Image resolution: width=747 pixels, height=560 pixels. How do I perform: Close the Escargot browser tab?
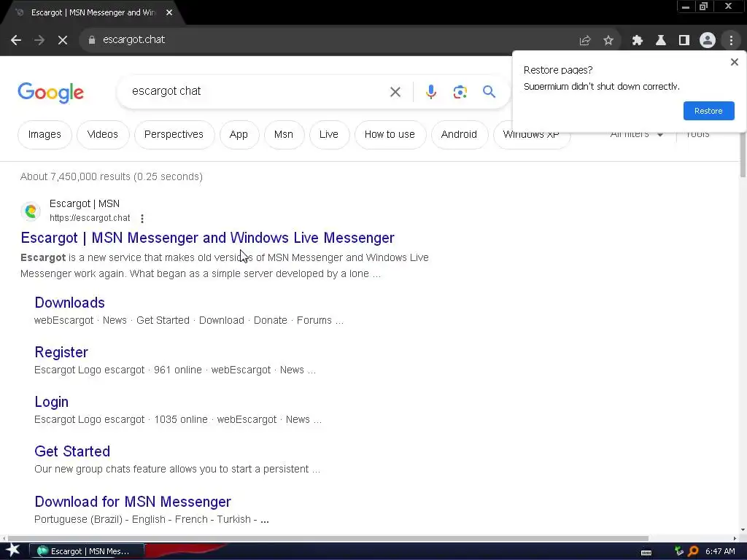pyautogui.click(x=169, y=12)
